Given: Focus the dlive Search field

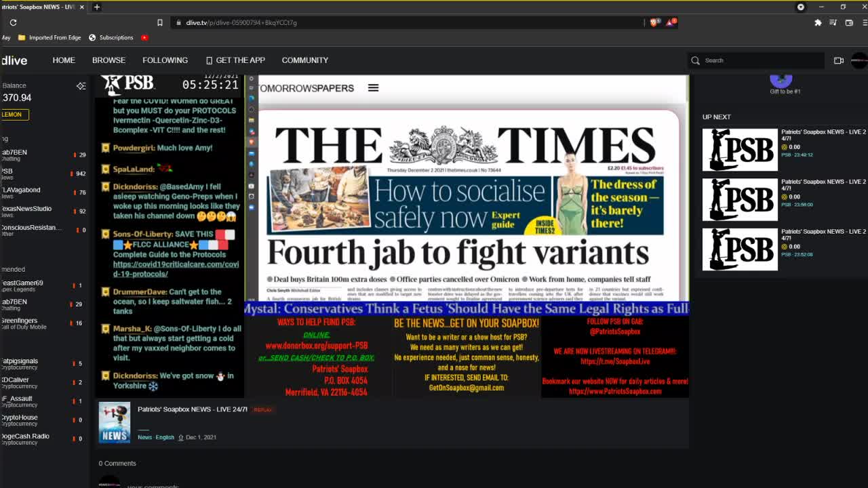Looking at the screenshot, I should [757, 60].
